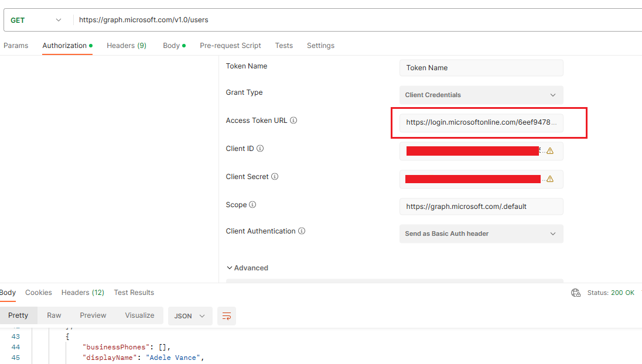Open the response Cookies tab
642x364 pixels.
tap(39, 293)
